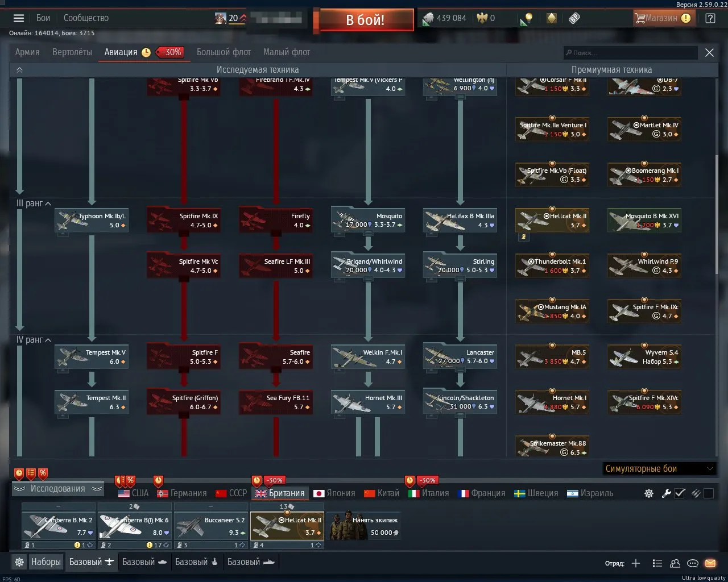Open the gold warbond item icon

click(551, 18)
